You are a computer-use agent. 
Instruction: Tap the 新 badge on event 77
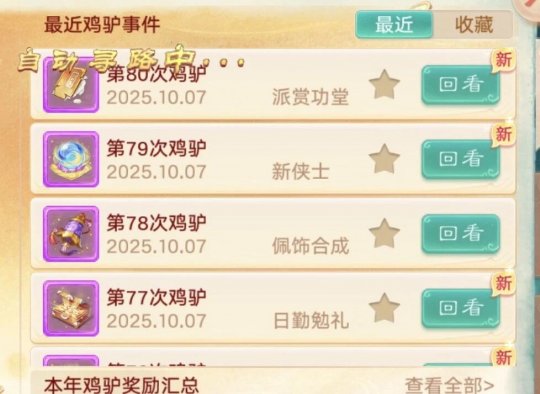pyautogui.click(x=503, y=283)
